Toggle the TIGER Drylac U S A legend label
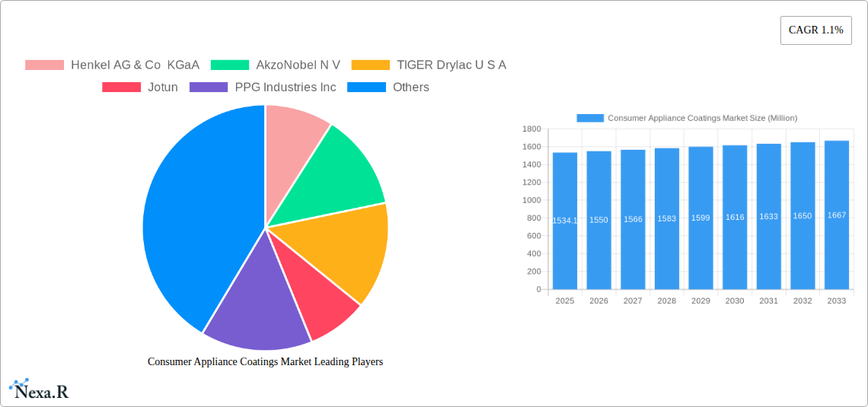 click(452, 65)
